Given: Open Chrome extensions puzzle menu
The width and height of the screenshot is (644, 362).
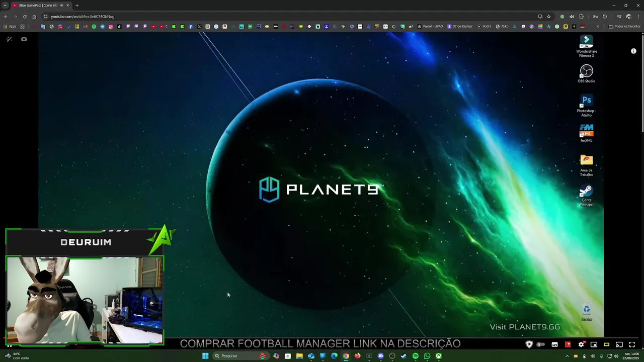Looking at the screenshot, I should [581, 16].
